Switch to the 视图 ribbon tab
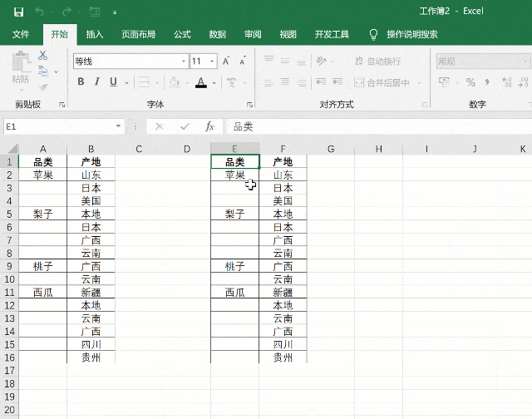532x419 pixels. [x=288, y=34]
